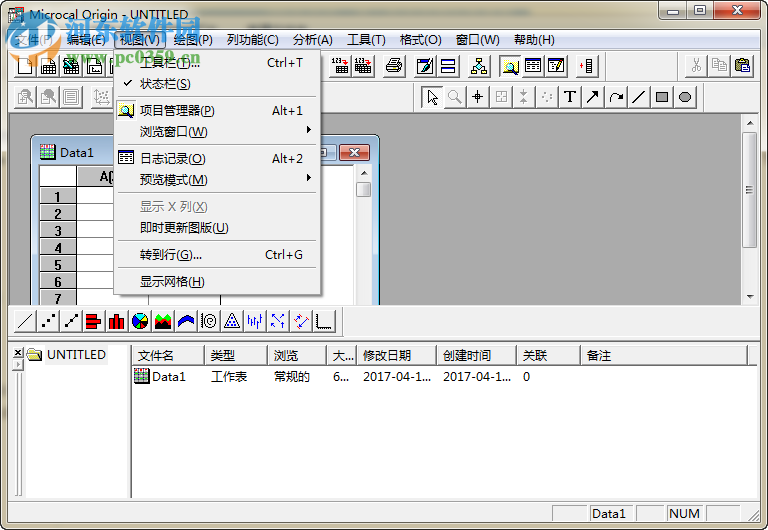
Task: Open the 列功能(C) menu
Action: point(253,40)
